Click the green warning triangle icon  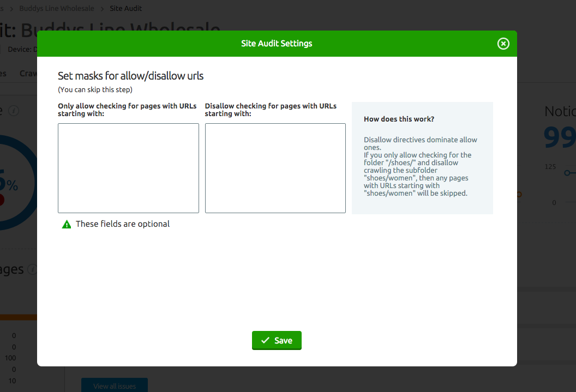[67, 224]
